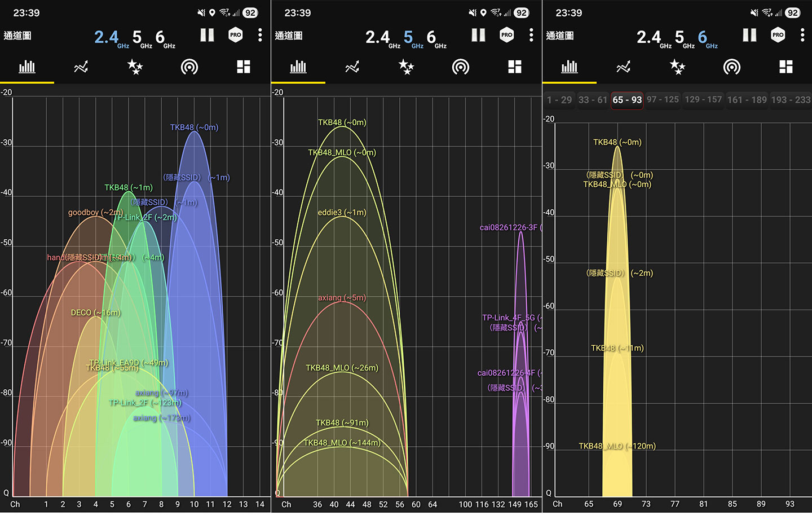This screenshot has height=515, width=812.
Task: Select the 97 - 125 channel range tab
Action: (x=663, y=100)
